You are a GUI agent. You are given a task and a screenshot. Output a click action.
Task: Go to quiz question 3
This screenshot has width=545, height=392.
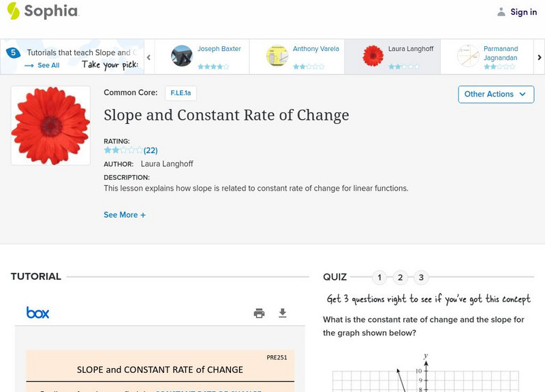(x=421, y=277)
